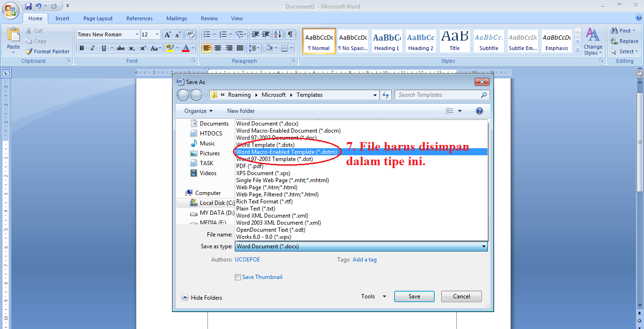Apply strikethrough to text
The width and height of the screenshot is (644, 329).
tap(120, 48)
